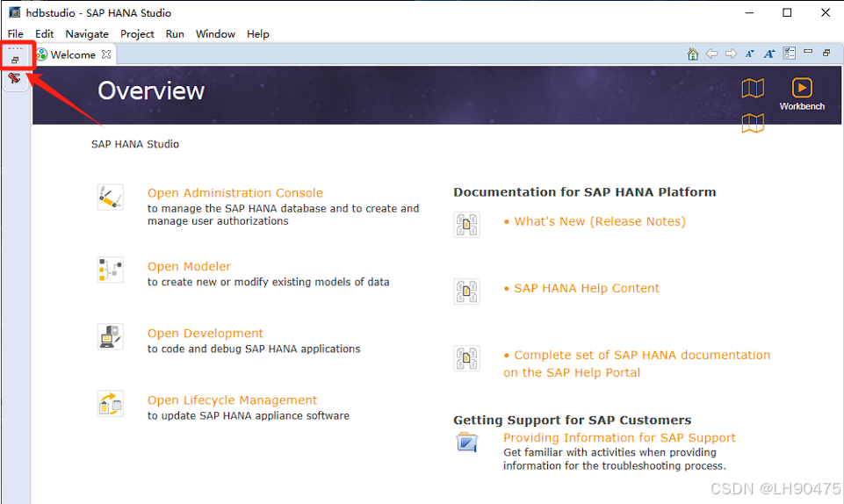Click text 'to code and debug SAP HANA applications'
Screen dimensions: 844x504
click(254, 349)
